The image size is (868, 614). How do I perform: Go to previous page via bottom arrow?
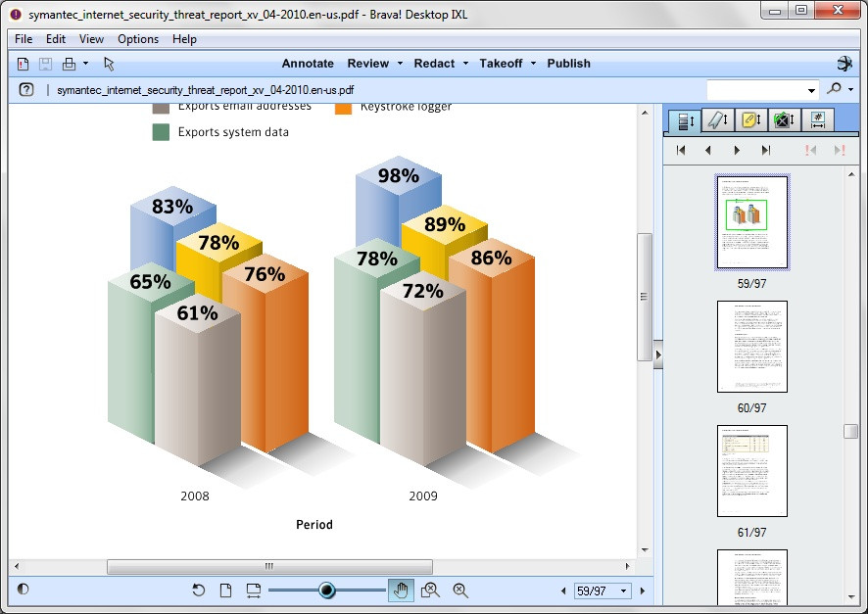563,590
